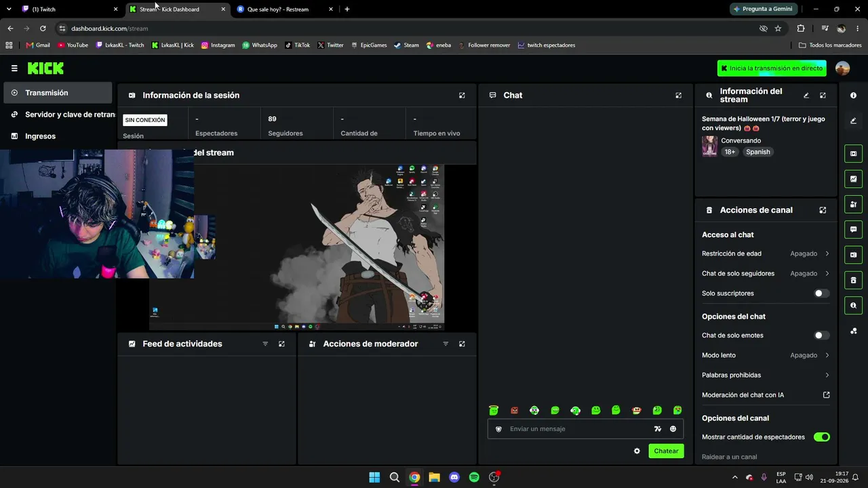Open the 7TV emote picker
868x488 pixels.
point(657,429)
